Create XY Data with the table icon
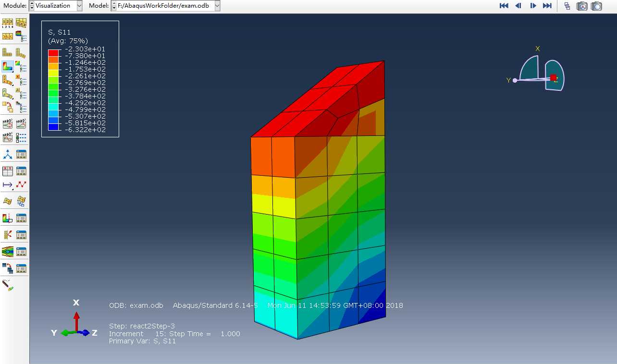Viewport: 617px width, 364px height. tap(8, 171)
